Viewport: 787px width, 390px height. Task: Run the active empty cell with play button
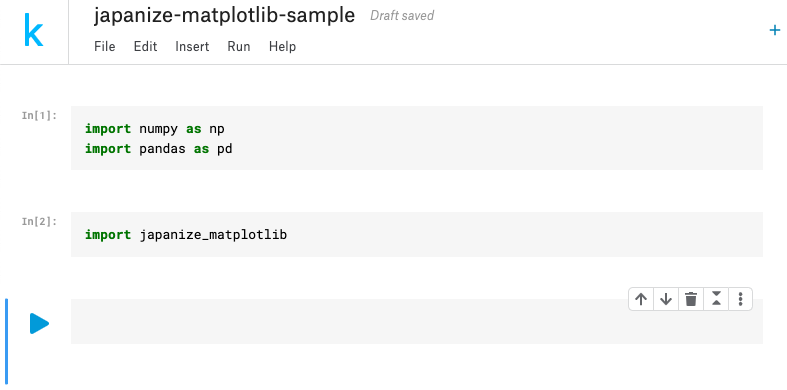[x=39, y=323]
